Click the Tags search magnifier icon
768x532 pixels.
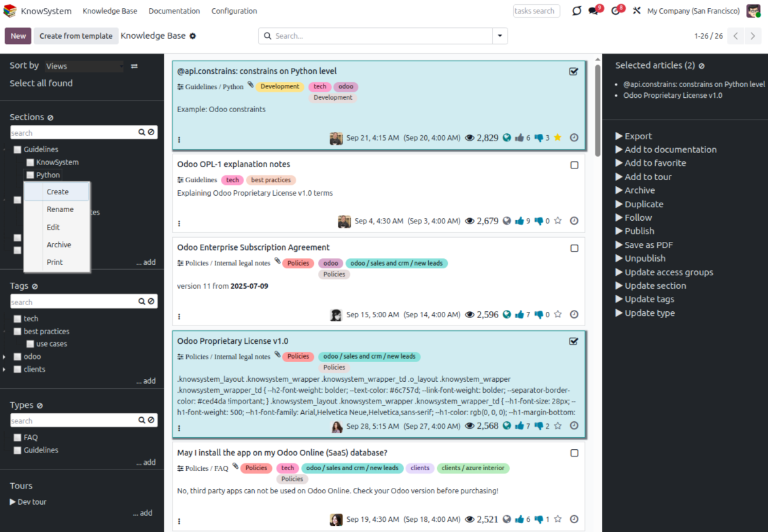141,302
